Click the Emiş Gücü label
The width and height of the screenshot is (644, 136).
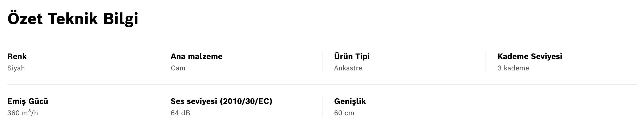click(x=28, y=101)
